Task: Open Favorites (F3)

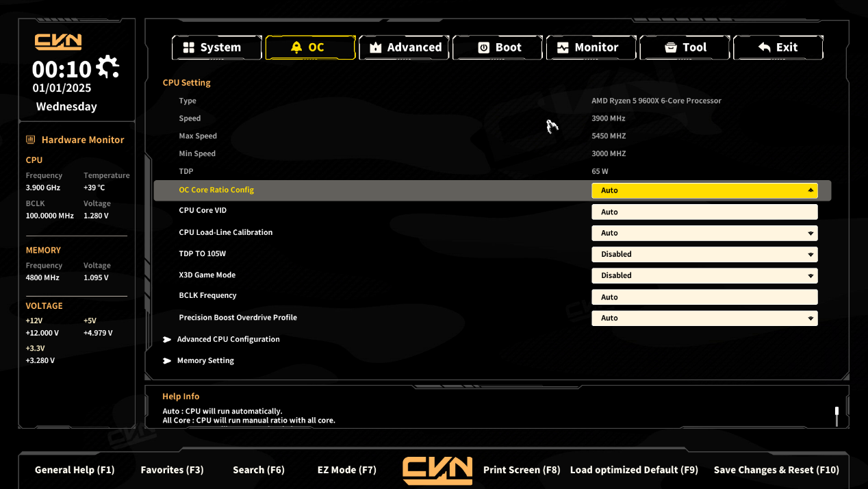Action: [172, 470]
